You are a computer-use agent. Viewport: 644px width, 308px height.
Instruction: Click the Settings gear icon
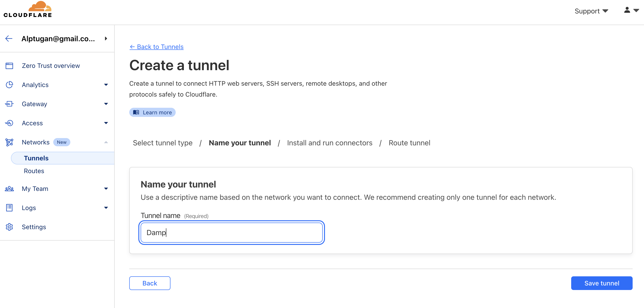click(10, 227)
